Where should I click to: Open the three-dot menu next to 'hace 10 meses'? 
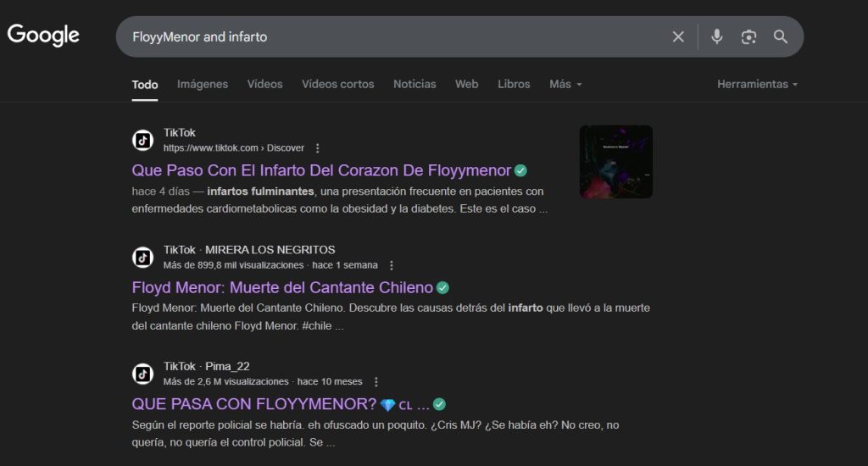coord(376,382)
